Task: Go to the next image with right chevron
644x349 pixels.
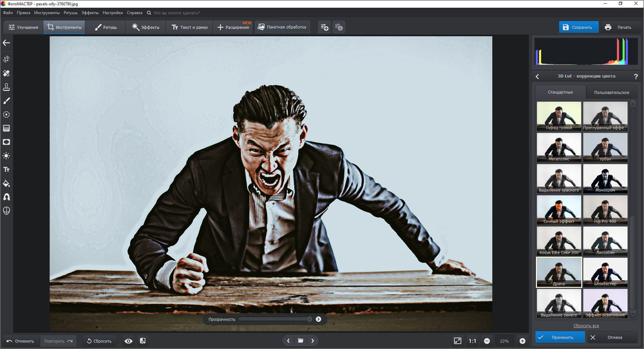Action: tap(313, 341)
